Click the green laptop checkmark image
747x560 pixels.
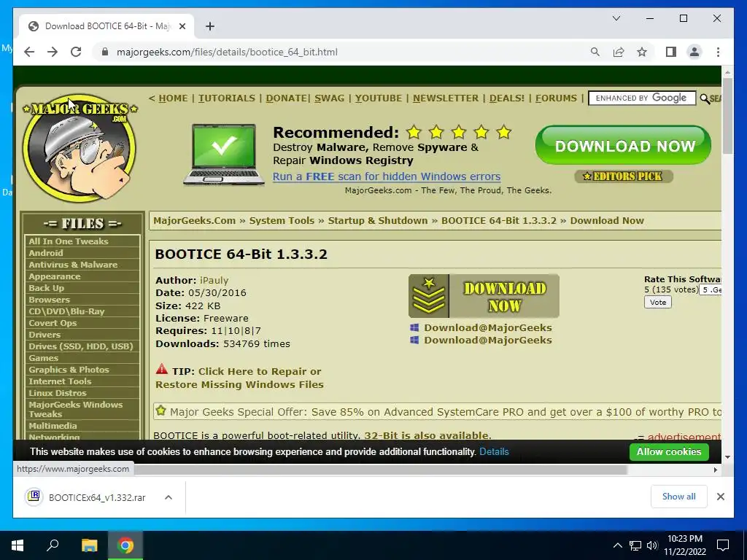pyautogui.click(x=224, y=154)
